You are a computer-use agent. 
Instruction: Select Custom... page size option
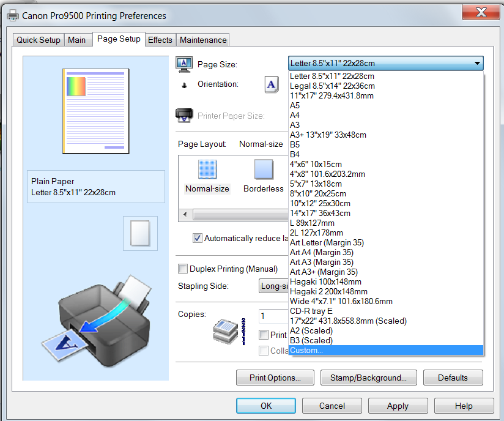(x=386, y=350)
